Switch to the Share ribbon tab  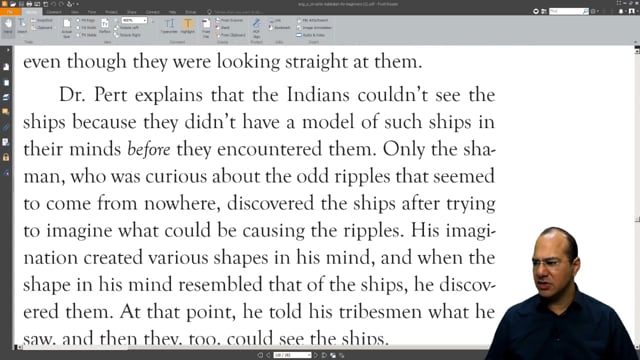[131, 12]
